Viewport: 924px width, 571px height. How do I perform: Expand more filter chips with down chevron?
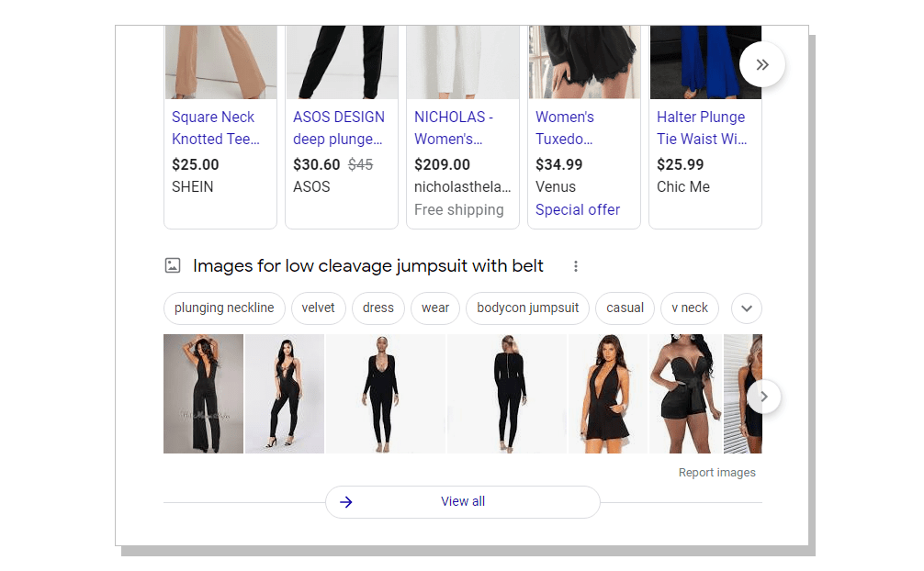746,308
